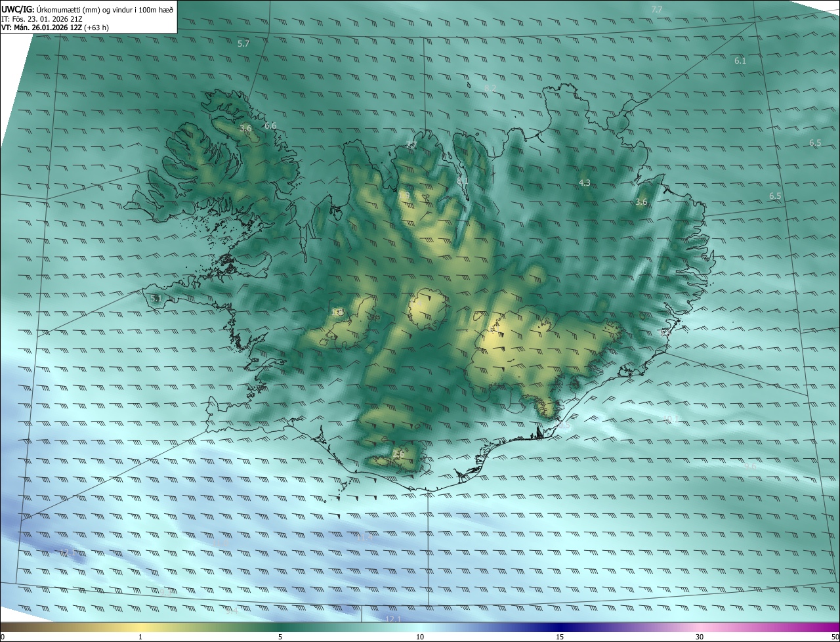Viewport: 840px width, 642px height.
Task: Click the "IT: Fös. 23. 01. 2026 21Z" line
Action: (x=41, y=18)
